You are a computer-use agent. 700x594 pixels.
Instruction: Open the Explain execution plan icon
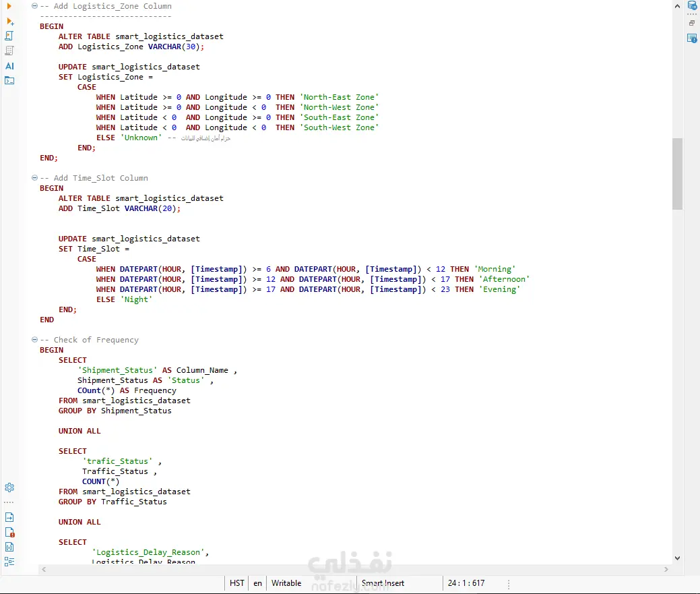9,51
